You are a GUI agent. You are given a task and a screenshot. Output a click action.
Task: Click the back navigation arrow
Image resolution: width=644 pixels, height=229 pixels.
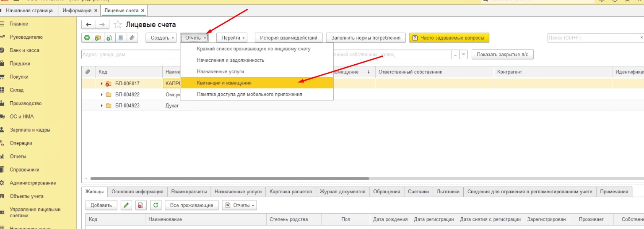[89, 25]
